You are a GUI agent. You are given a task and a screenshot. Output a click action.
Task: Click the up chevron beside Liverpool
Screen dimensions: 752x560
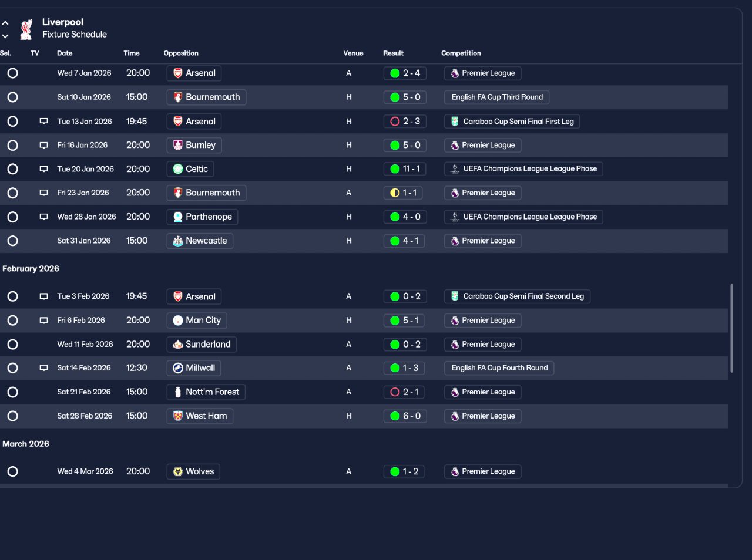[x=5, y=23]
